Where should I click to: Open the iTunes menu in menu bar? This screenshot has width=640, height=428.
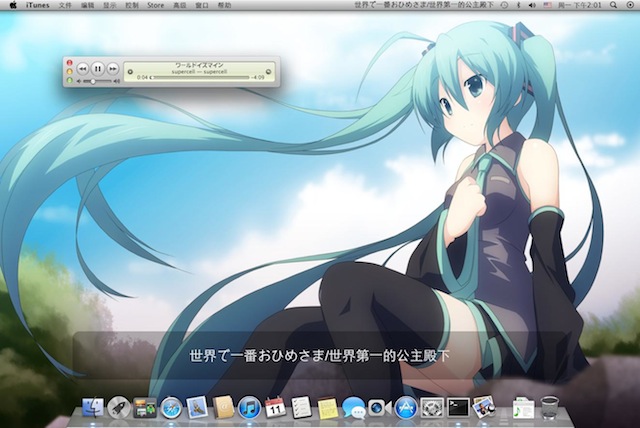click(x=37, y=5)
